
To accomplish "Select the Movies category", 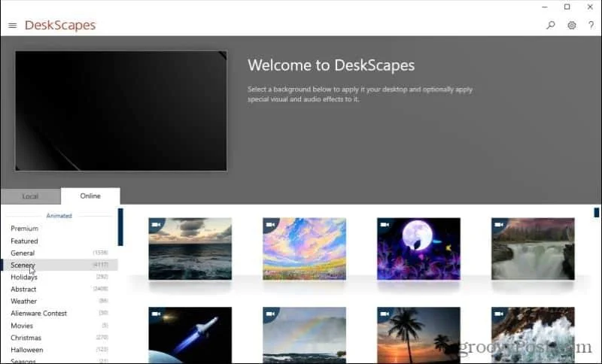I will 59,326.
